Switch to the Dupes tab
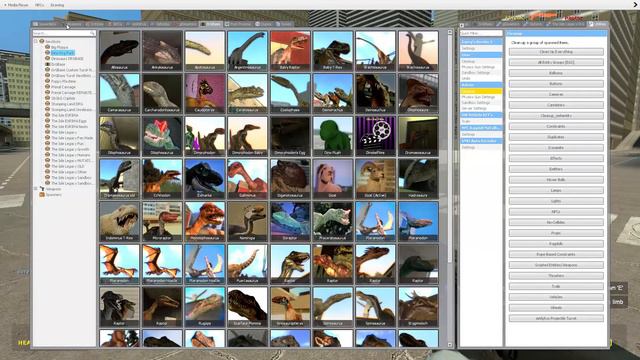Image resolution: width=640 pixels, height=360 pixels. 264,24
